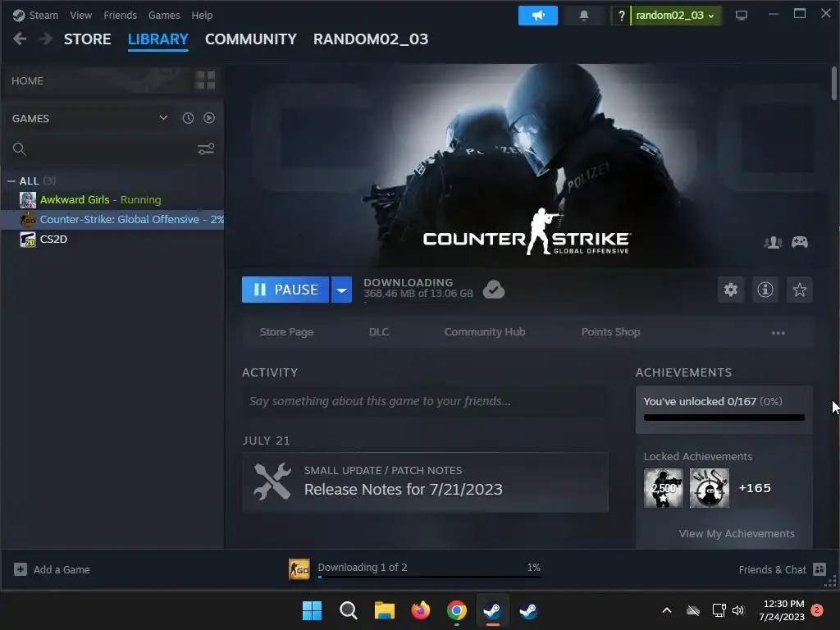Open Windows Start menu
840x630 pixels.
click(312, 610)
